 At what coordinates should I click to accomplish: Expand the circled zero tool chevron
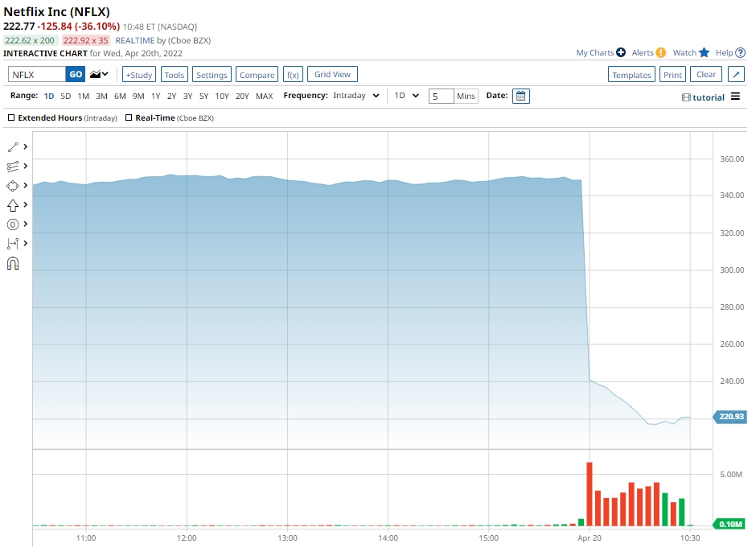pos(26,224)
